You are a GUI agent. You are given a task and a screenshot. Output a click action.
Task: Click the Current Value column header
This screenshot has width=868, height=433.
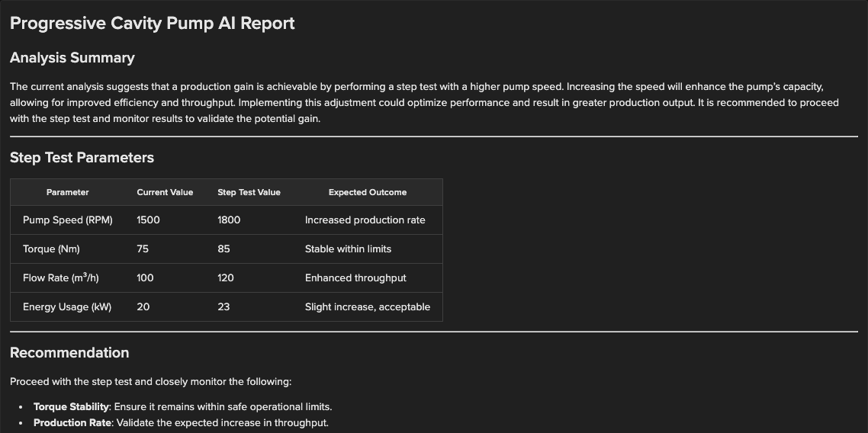coord(165,192)
